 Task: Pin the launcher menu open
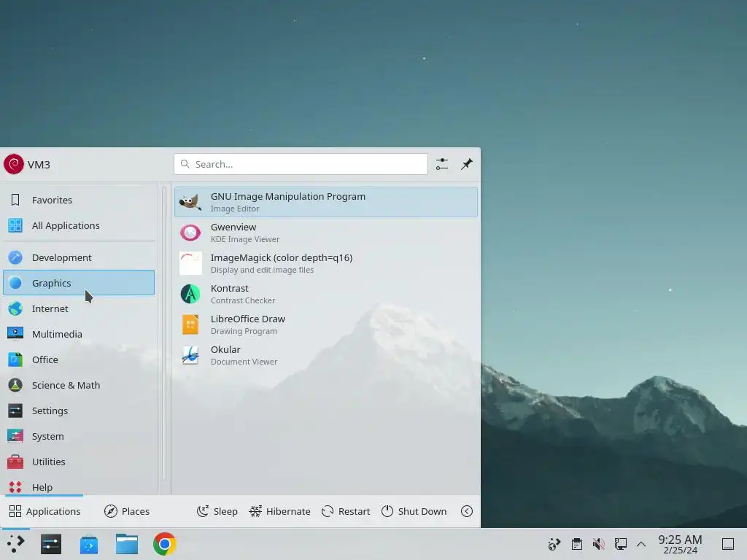(467, 164)
